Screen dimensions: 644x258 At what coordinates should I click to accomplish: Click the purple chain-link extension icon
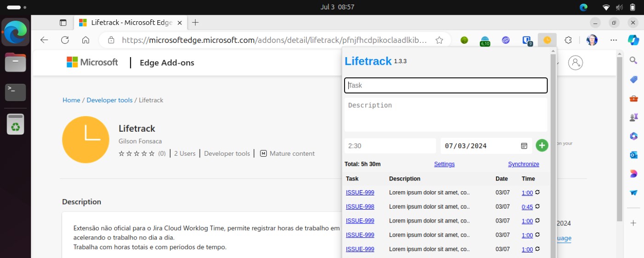[506, 40]
